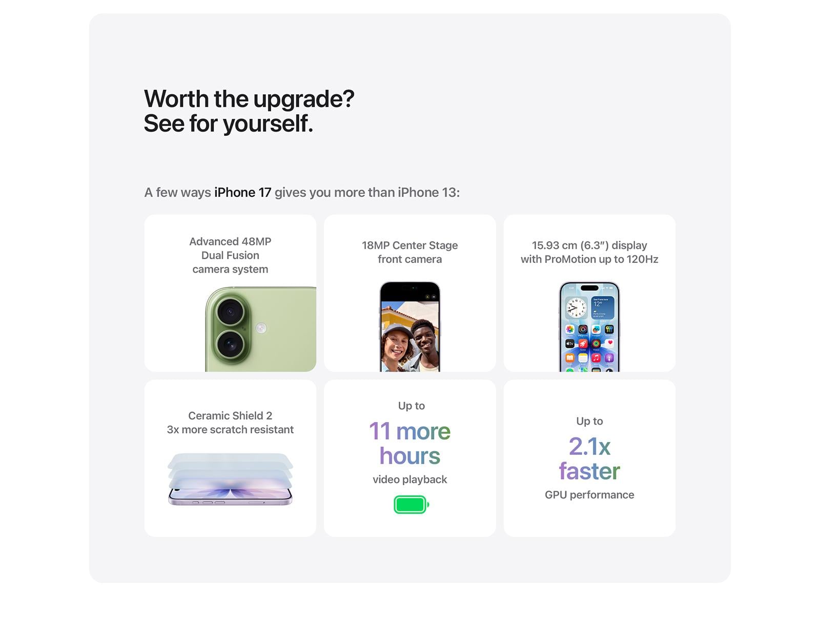Click the "2.1x faster" gradient text

589,459
